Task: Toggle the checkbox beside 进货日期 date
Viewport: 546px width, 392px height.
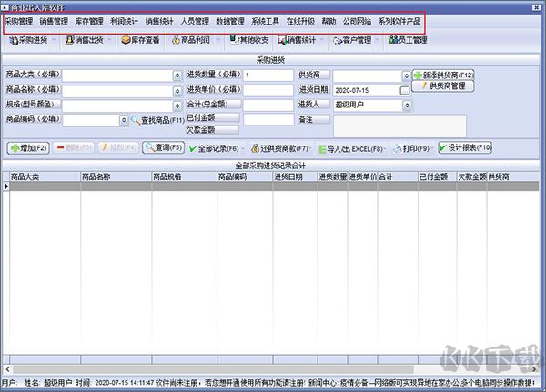Action: pos(405,91)
